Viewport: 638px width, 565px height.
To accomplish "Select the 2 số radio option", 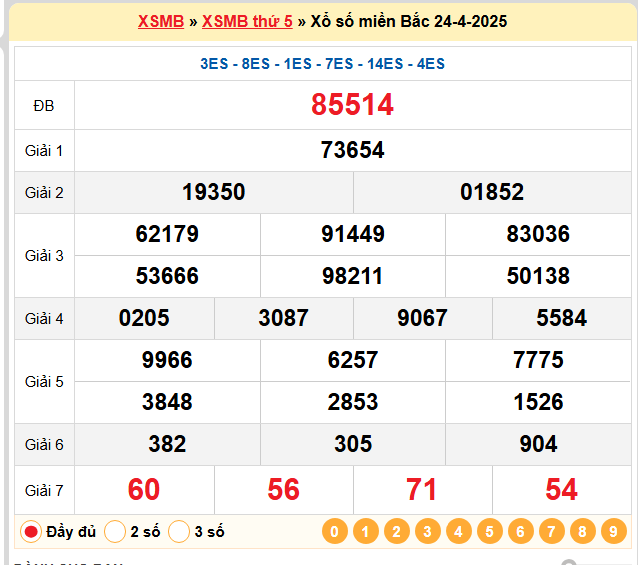I will coord(115,532).
